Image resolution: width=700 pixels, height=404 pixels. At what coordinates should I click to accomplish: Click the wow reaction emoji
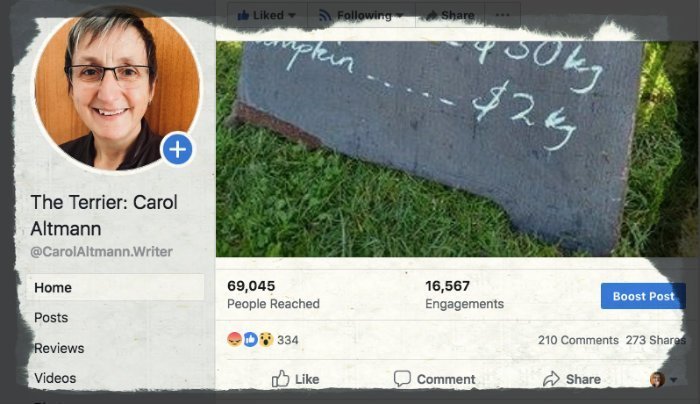point(266,340)
